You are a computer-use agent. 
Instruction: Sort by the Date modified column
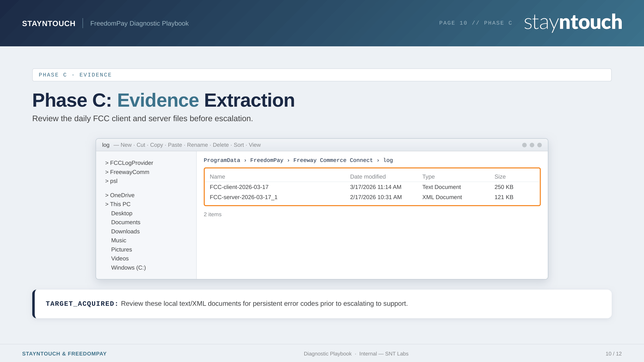pyautogui.click(x=368, y=177)
